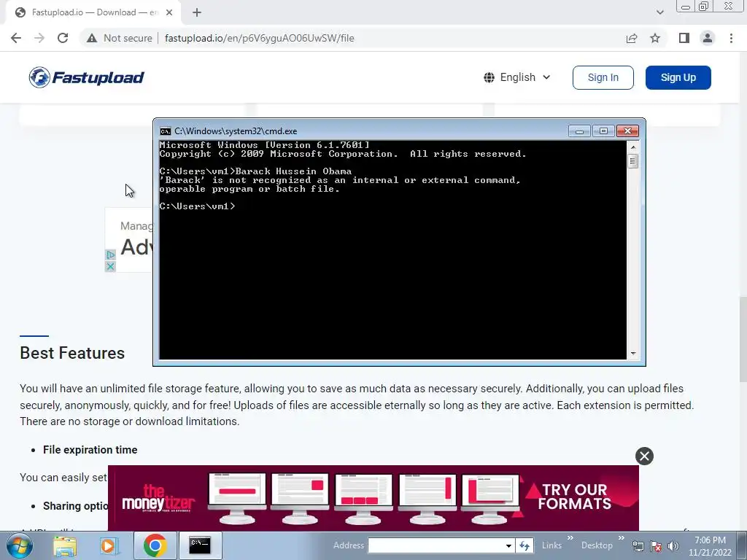Open the Chrome profile avatar menu
Viewport: 747px width, 560px height.
pos(708,38)
